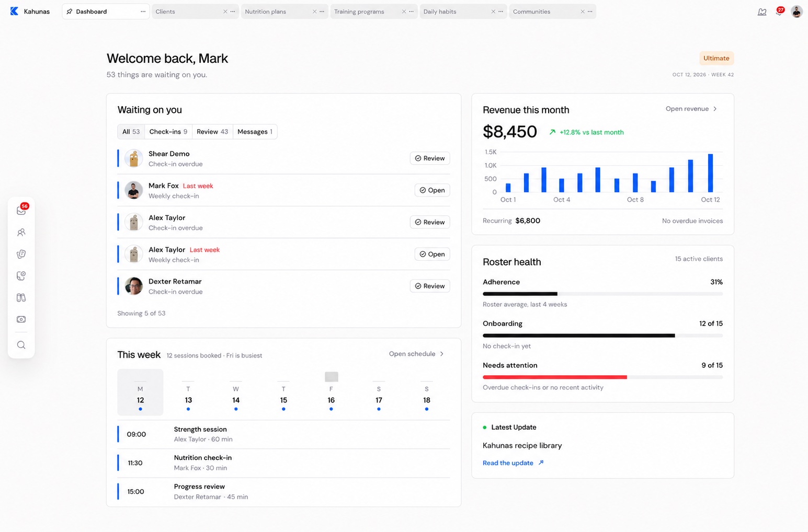This screenshot has height=532, width=808.
Task: Open the Communities tab options menu
Action: pos(590,11)
